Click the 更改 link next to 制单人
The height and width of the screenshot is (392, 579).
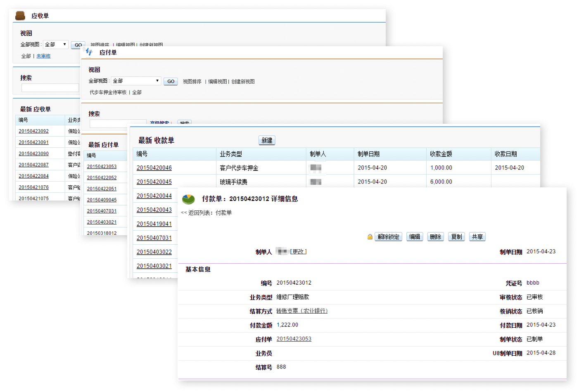pyautogui.click(x=298, y=252)
